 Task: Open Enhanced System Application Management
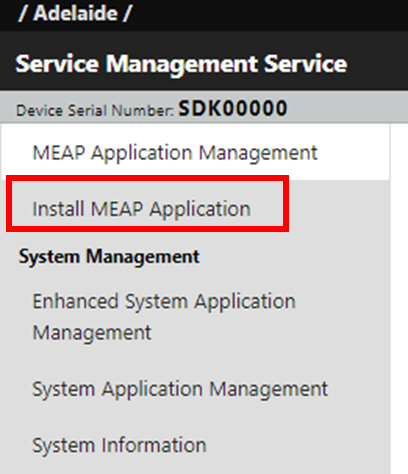[164, 317]
